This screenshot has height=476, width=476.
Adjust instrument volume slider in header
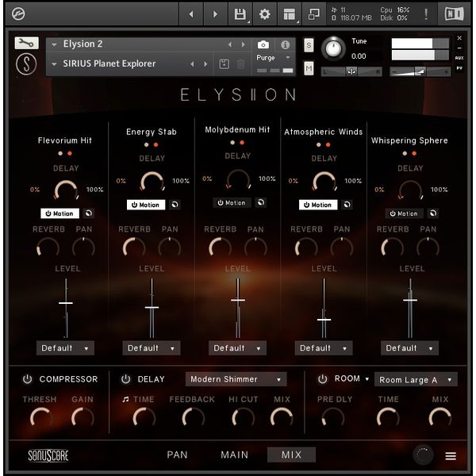[x=420, y=72]
